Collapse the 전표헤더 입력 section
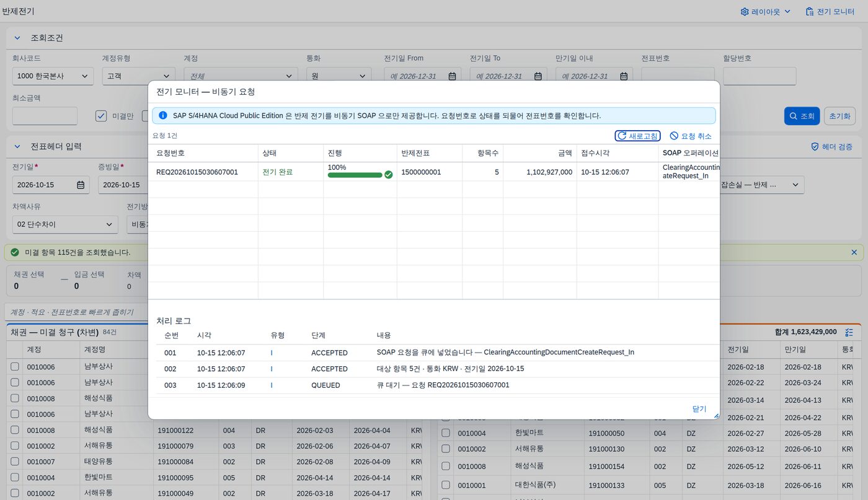This screenshot has height=500, width=868. 17,147
